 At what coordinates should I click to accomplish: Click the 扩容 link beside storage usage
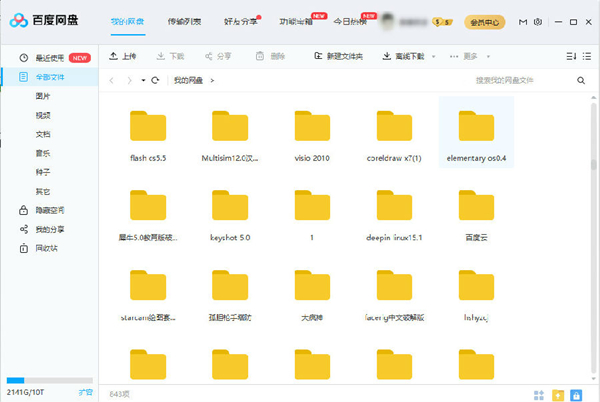point(86,393)
